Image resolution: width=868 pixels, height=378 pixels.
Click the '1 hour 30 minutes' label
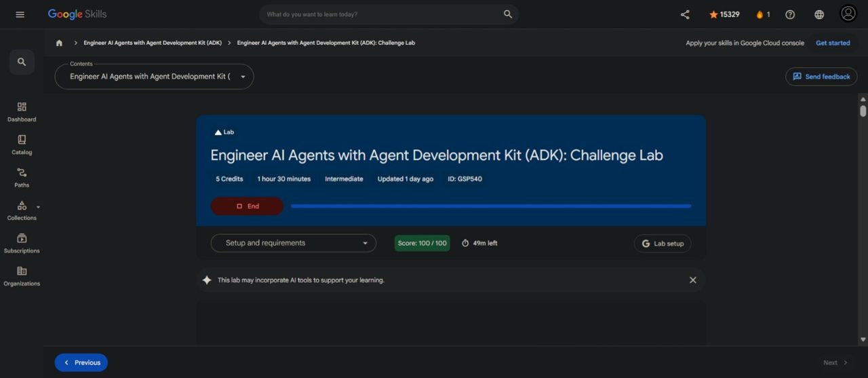284,179
